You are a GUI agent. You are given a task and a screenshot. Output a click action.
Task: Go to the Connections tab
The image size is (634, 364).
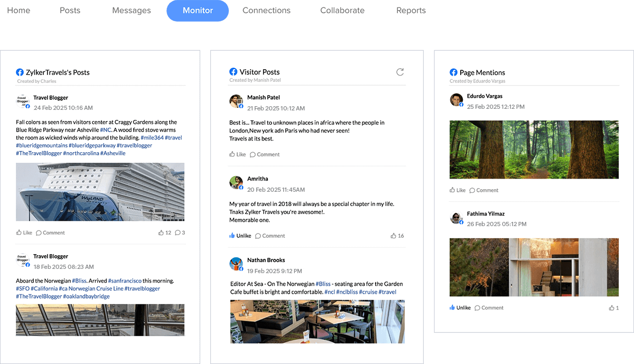click(266, 11)
